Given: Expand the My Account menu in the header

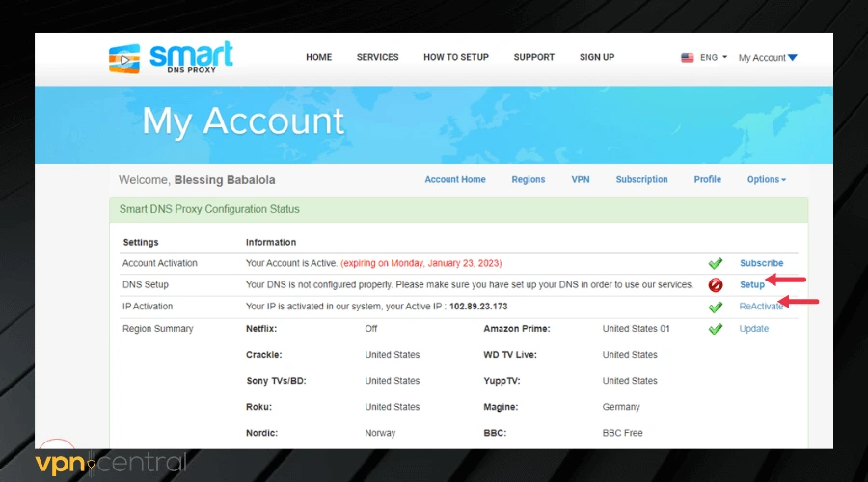Looking at the screenshot, I should click(768, 58).
